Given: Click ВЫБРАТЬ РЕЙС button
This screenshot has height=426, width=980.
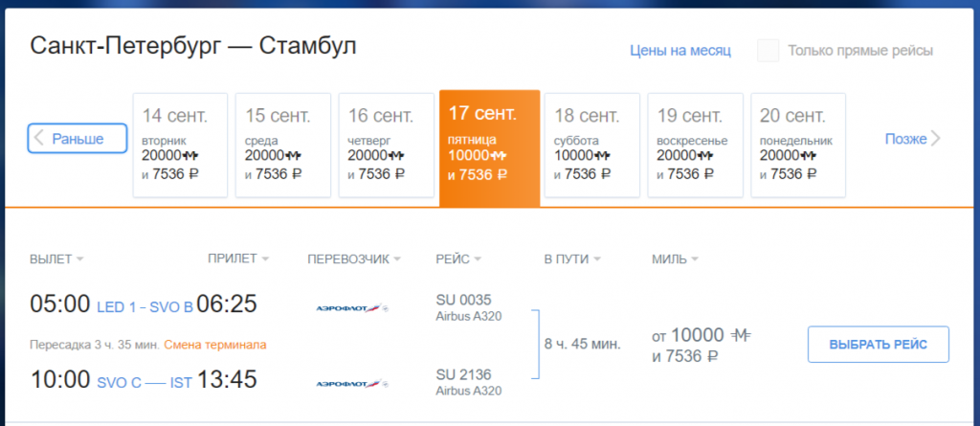Looking at the screenshot, I should pyautogui.click(x=879, y=344).
